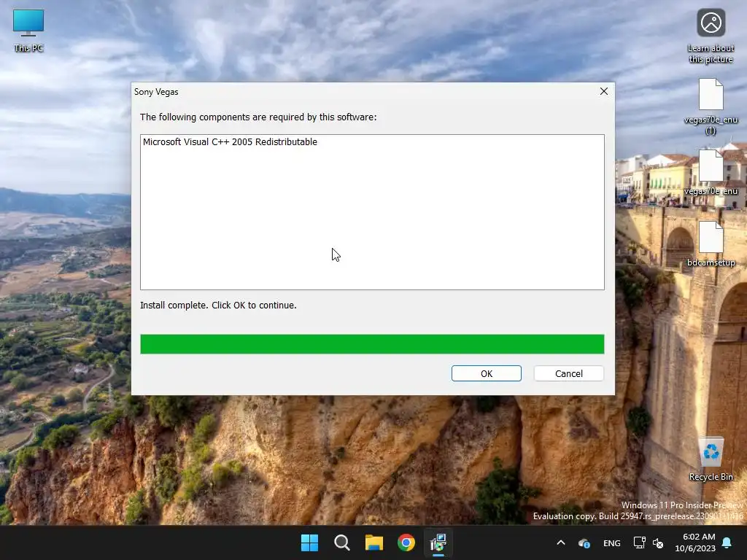Screen dimensions: 747x560
Task: Click OK to continue installation
Action: 486,373
